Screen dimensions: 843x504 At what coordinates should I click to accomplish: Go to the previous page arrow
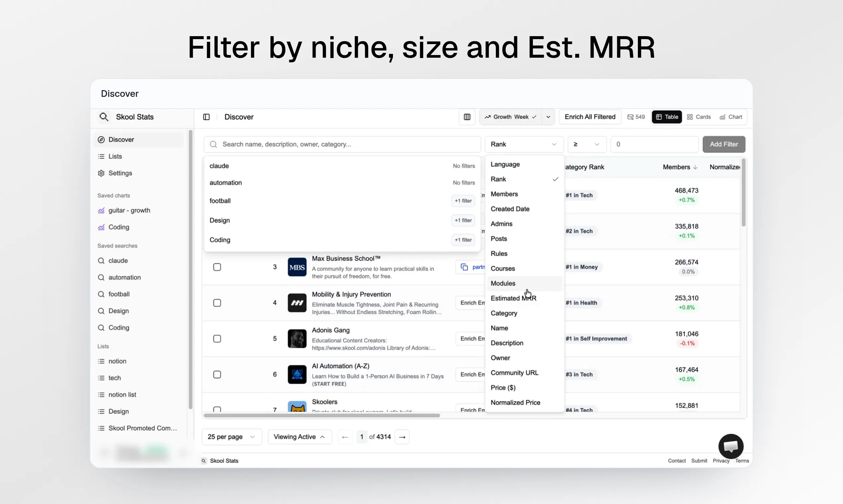(x=345, y=437)
